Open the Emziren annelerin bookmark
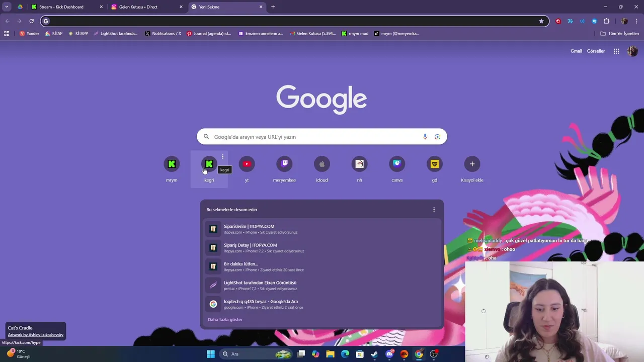The image size is (644, 362). [x=261, y=34]
